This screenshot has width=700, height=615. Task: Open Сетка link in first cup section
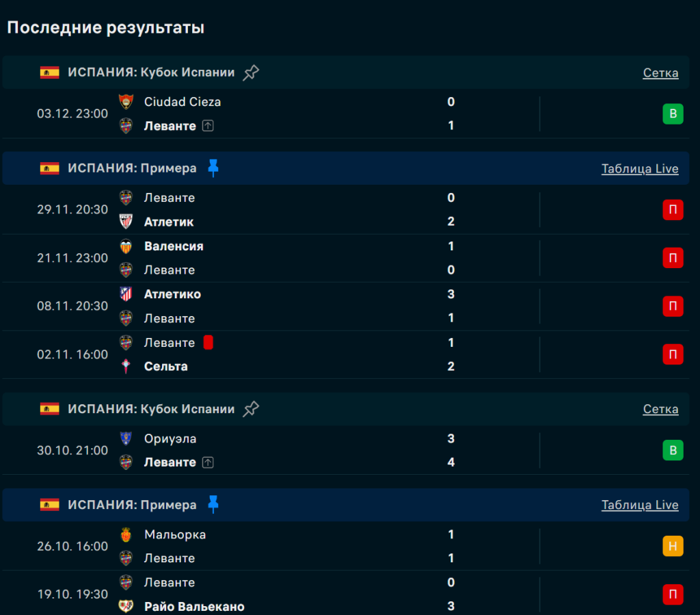tap(660, 73)
